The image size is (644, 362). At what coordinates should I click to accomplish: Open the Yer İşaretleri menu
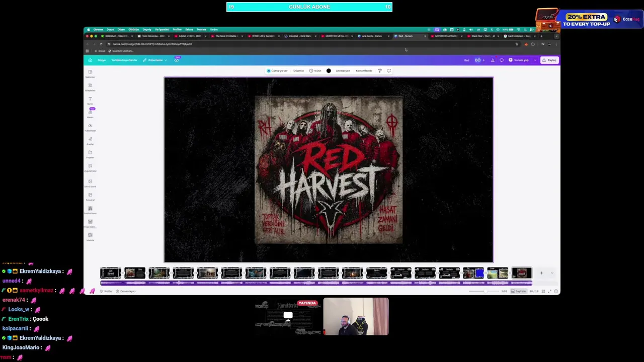(x=162, y=30)
